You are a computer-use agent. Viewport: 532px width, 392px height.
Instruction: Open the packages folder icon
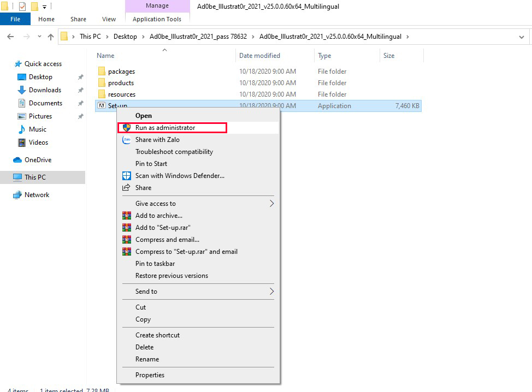[101, 72]
